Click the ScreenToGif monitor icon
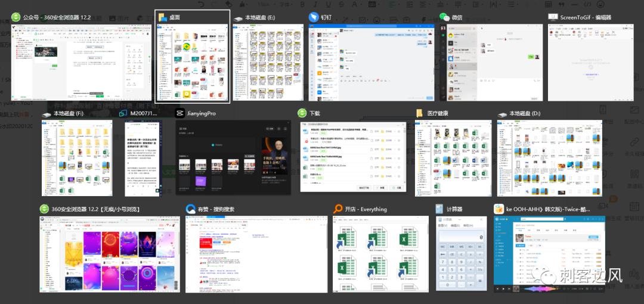644x304 pixels. pos(553,17)
